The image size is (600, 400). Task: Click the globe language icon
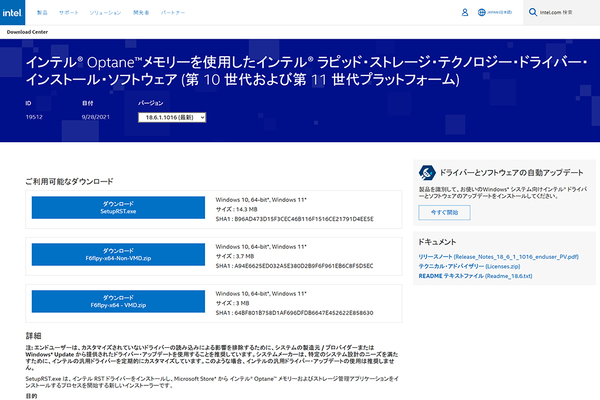(481, 12)
